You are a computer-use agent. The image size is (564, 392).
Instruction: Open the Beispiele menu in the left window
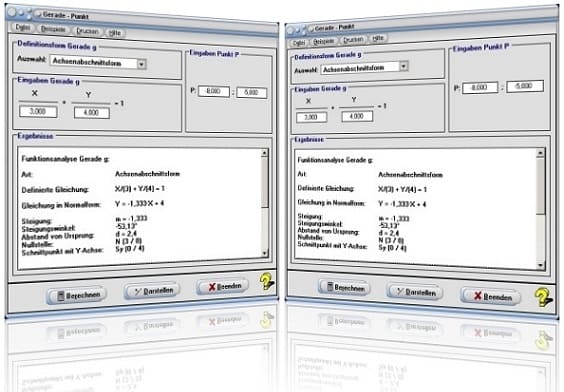pos(53,29)
